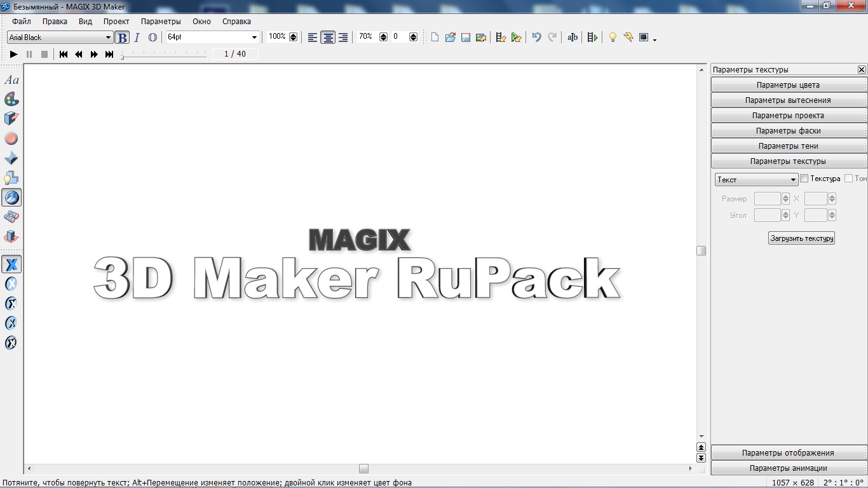Open color options with the palette icon
Image resolution: width=868 pixels, height=488 pixels.
pyautogui.click(x=11, y=99)
